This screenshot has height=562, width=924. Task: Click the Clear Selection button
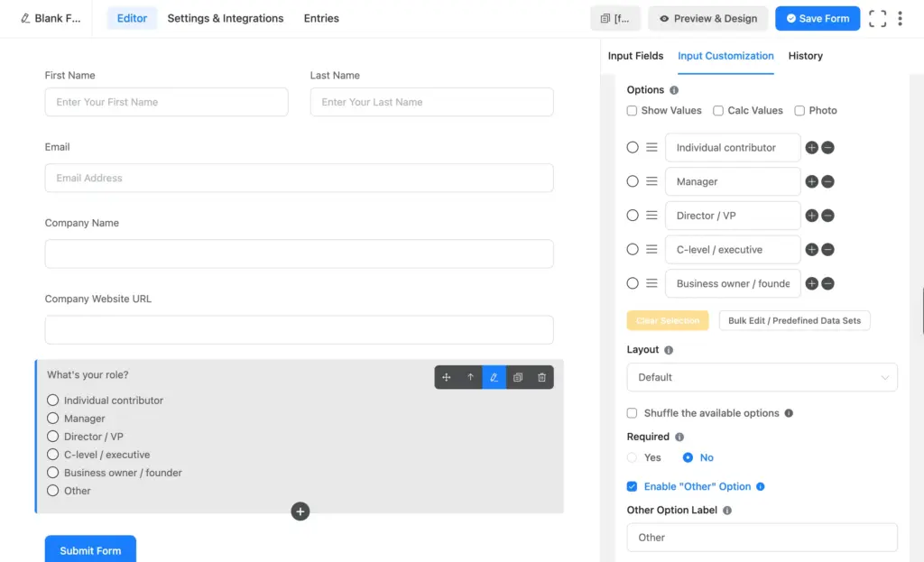click(x=668, y=320)
